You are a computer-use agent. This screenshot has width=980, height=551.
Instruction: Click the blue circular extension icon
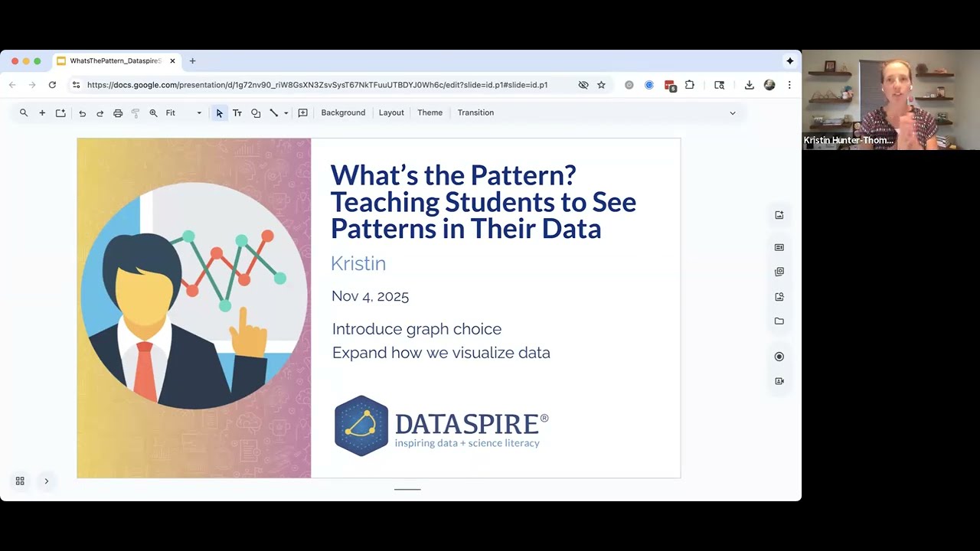click(649, 85)
